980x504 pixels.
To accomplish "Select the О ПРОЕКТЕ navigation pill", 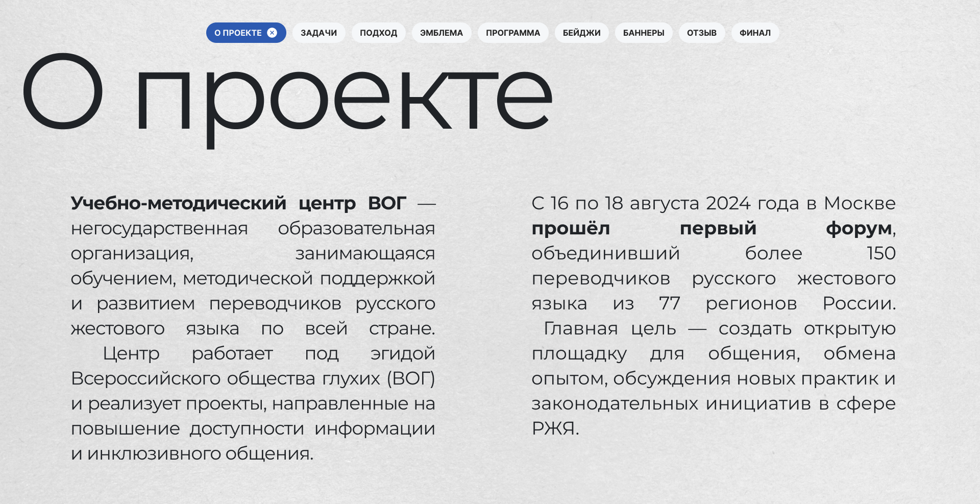I will (x=240, y=33).
